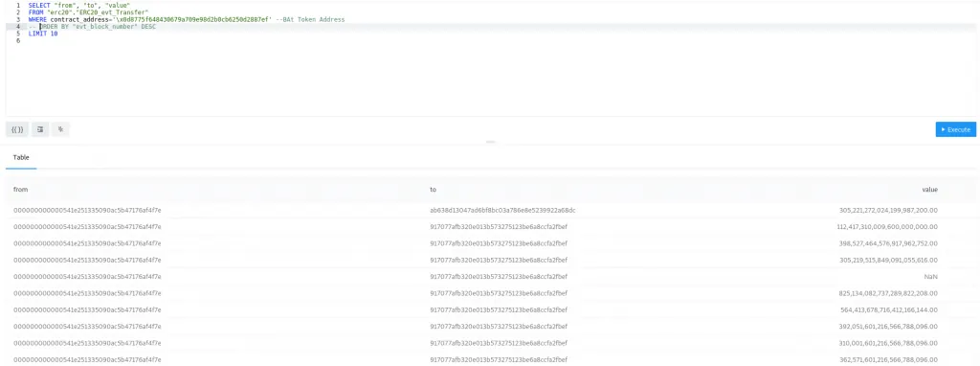The image size is (980, 366).
Task: Place cursor on the FROM "erc20" line
Action: click(88, 12)
